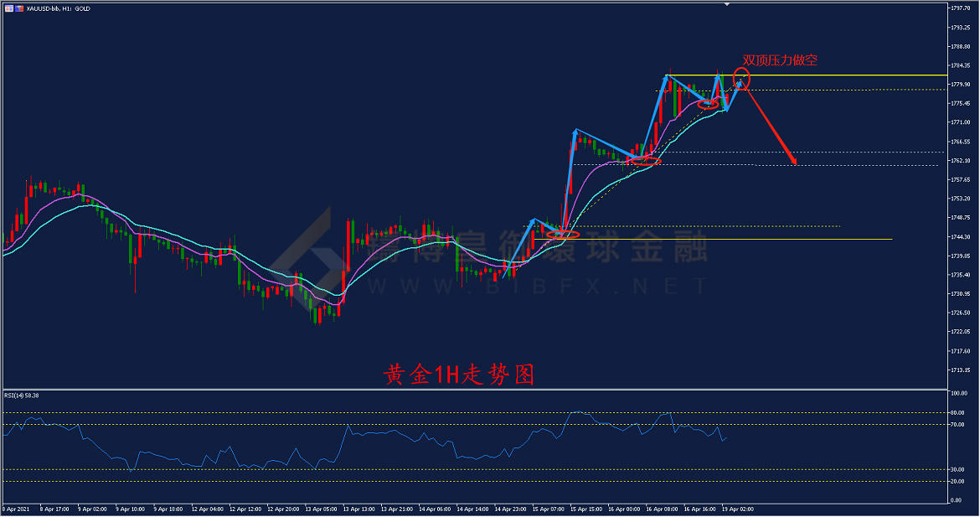Click the first chart icon before XAUUSD title

[x=8, y=8]
